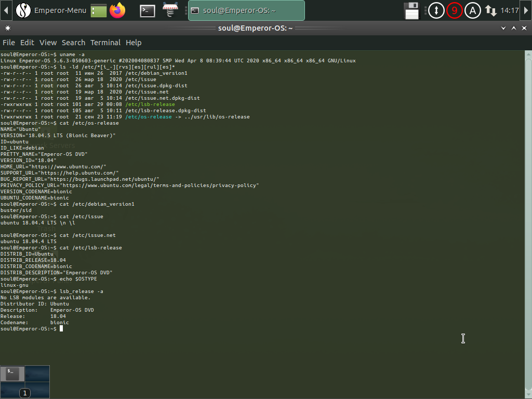This screenshot has height=399, width=532.
Task: Click the right panel scroll arrow
Action: [526, 10]
